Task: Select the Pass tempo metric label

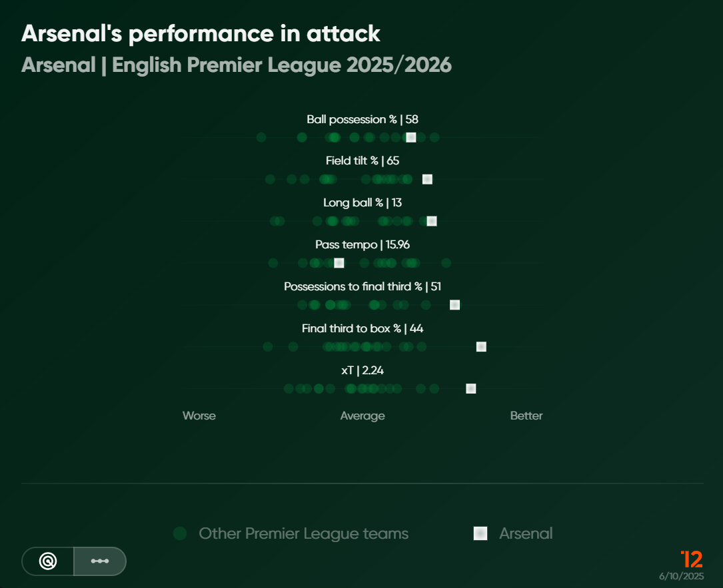Action: (362, 245)
